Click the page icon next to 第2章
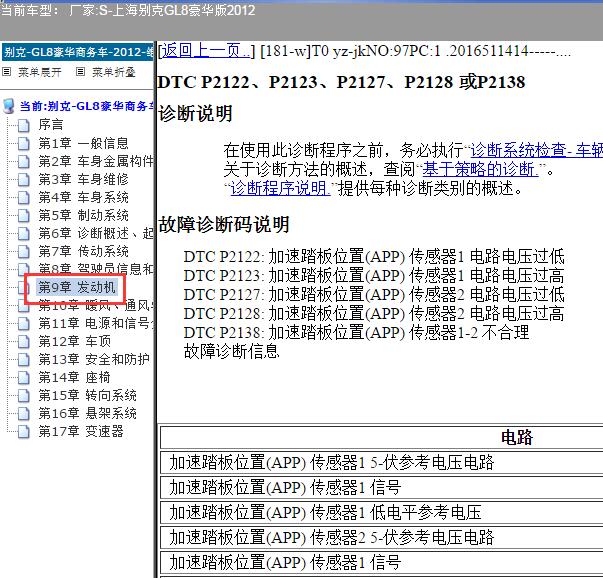 (24, 162)
